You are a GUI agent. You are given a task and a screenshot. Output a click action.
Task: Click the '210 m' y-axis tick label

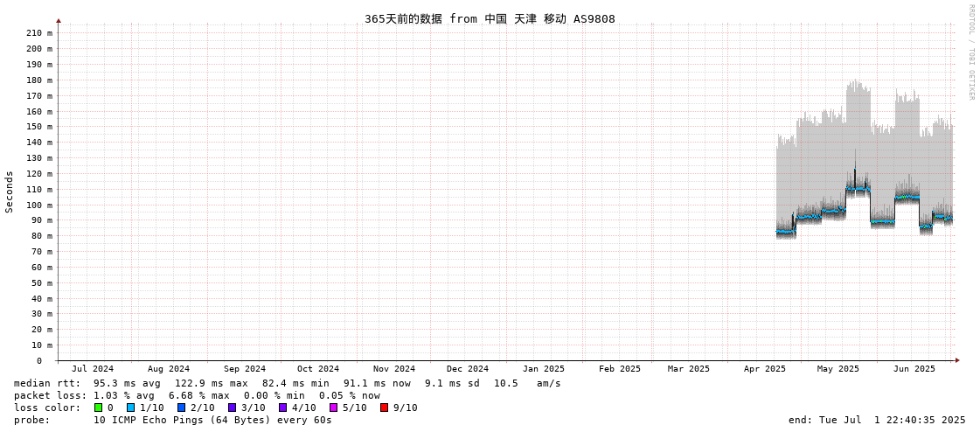click(x=39, y=33)
